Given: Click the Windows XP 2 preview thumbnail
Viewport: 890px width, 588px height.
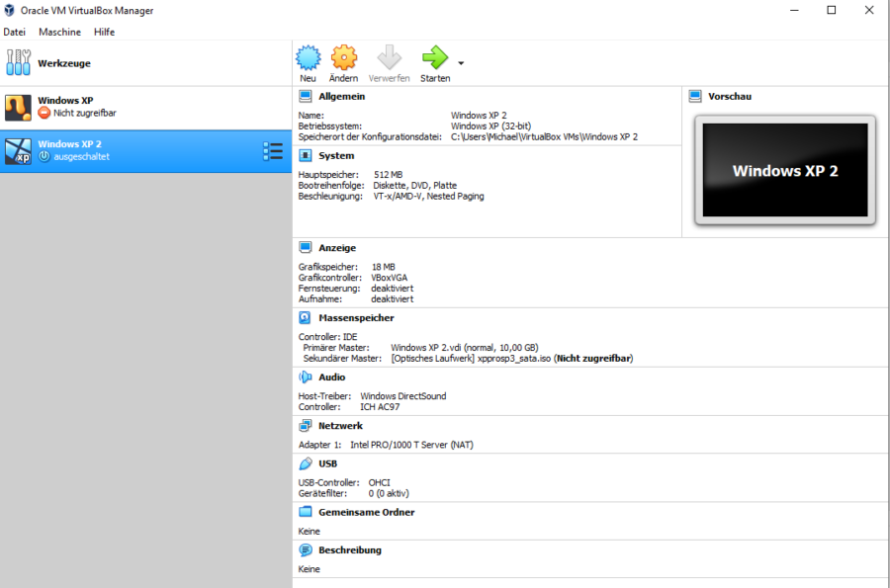Looking at the screenshot, I should pos(785,170).
